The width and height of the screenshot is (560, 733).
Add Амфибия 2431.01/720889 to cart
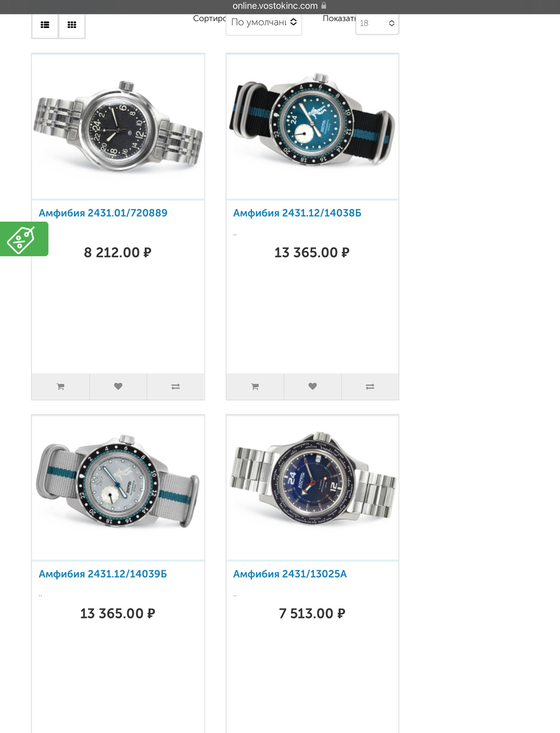(x=61, y=387)
